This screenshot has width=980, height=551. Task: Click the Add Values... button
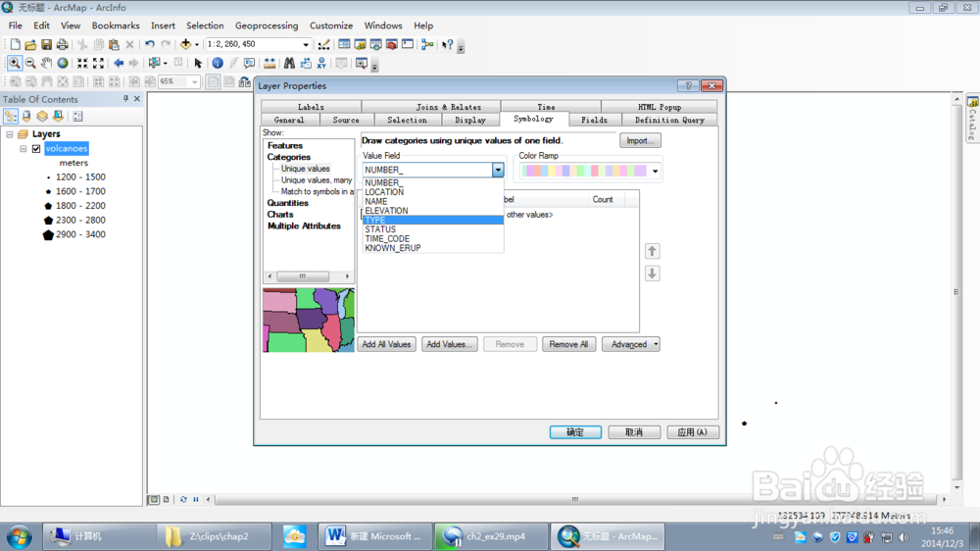pyautogui.click(x=450, y=344)
